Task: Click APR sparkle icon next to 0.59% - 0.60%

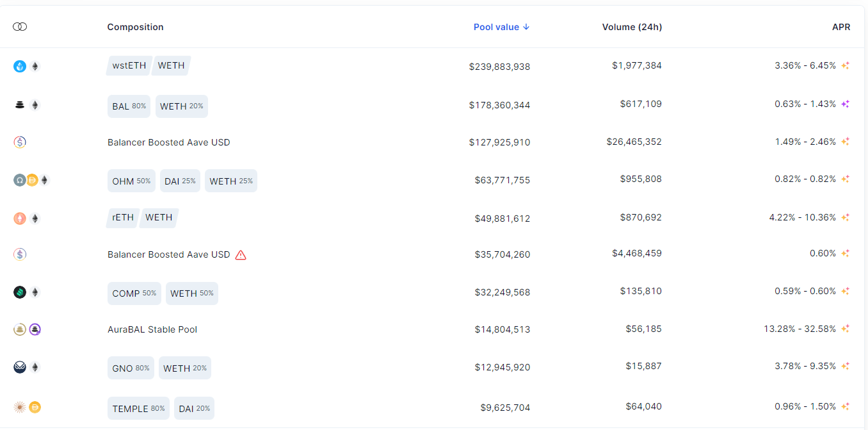Action: point(846,291)
